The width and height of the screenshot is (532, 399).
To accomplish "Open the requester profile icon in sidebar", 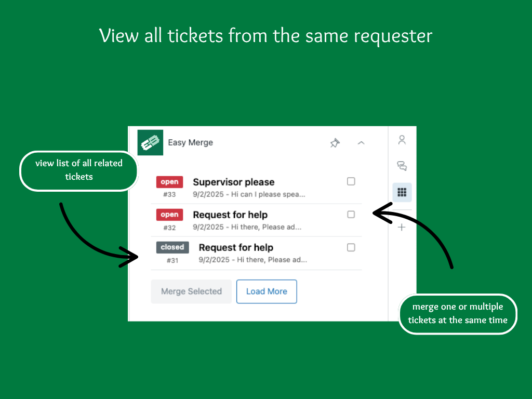I will [402, 140].
